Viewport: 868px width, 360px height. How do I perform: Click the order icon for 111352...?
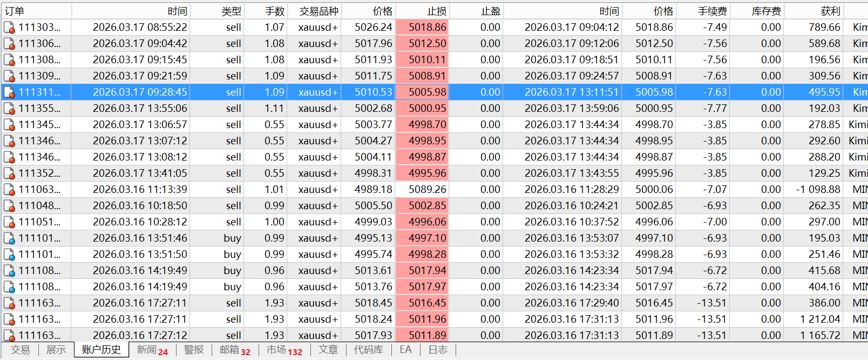coord(9,174)
